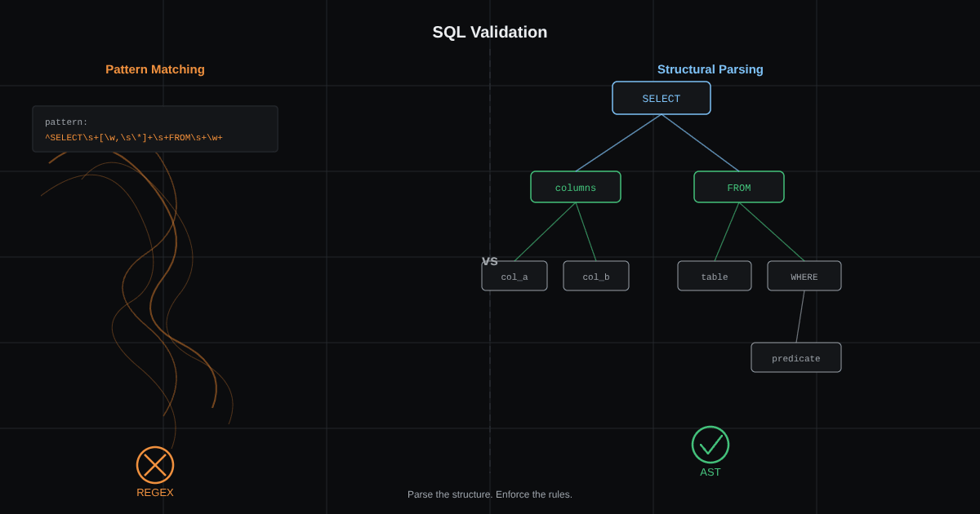The width and height of the screenshot is (980, 514).
Task: Select the FROM node
Action: [739, 187]
